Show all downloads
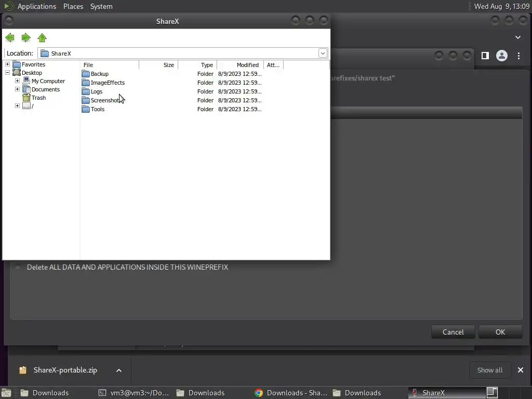 click(489, 370)
